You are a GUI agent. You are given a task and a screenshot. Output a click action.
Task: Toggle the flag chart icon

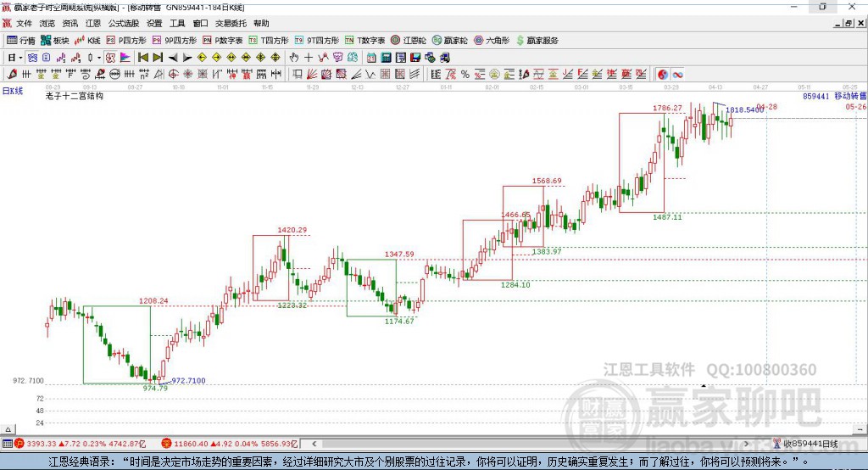pyautogui.click(x=125, y=58)
